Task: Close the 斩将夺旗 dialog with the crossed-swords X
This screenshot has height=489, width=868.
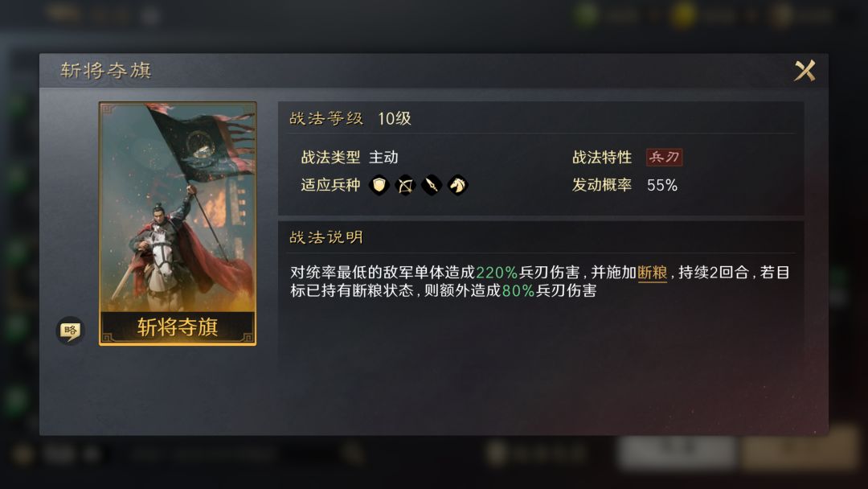Action: click(805, 71)
